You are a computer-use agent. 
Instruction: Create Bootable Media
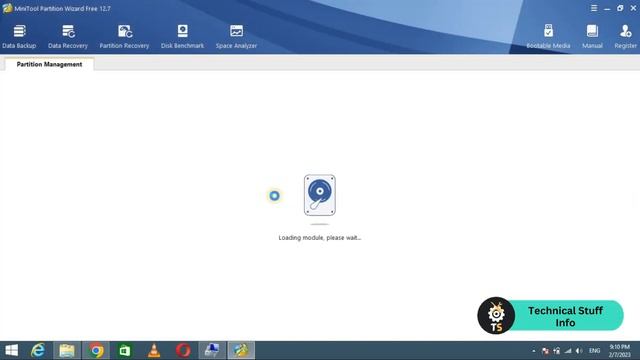548,37
